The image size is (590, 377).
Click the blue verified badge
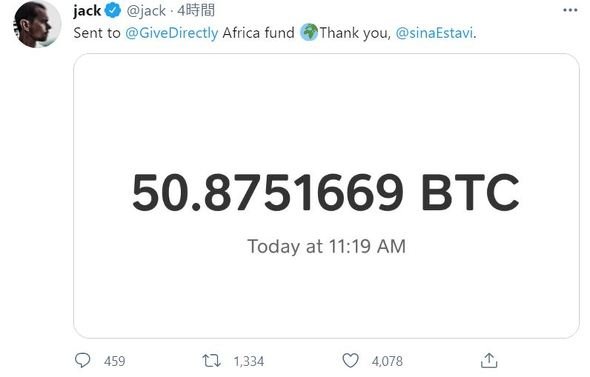pyautogui.click(x=113, y=10)
